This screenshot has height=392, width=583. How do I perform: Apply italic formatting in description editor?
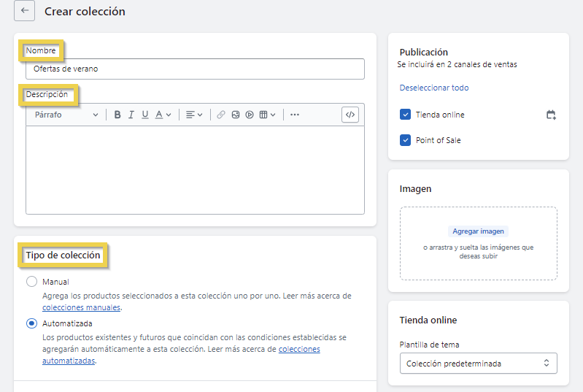(131, 115)
